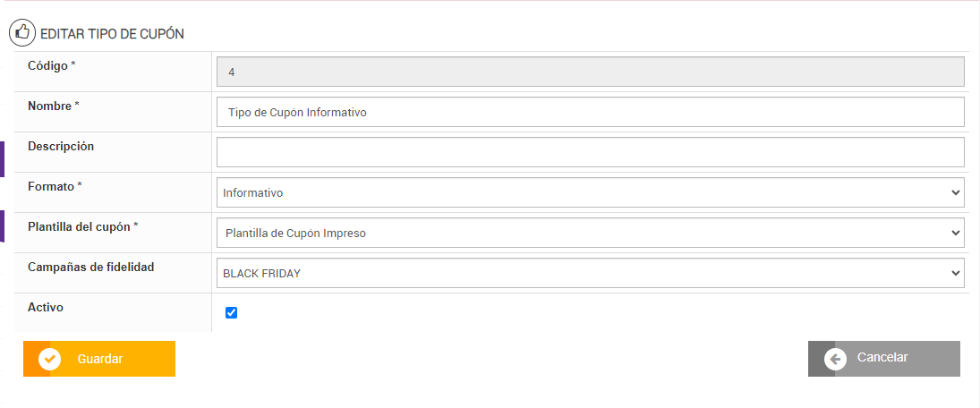Open the BLACK FRIDAY campaigns dropdown
The width and height of the screenshot is (980, 408).
pos(590,273)
